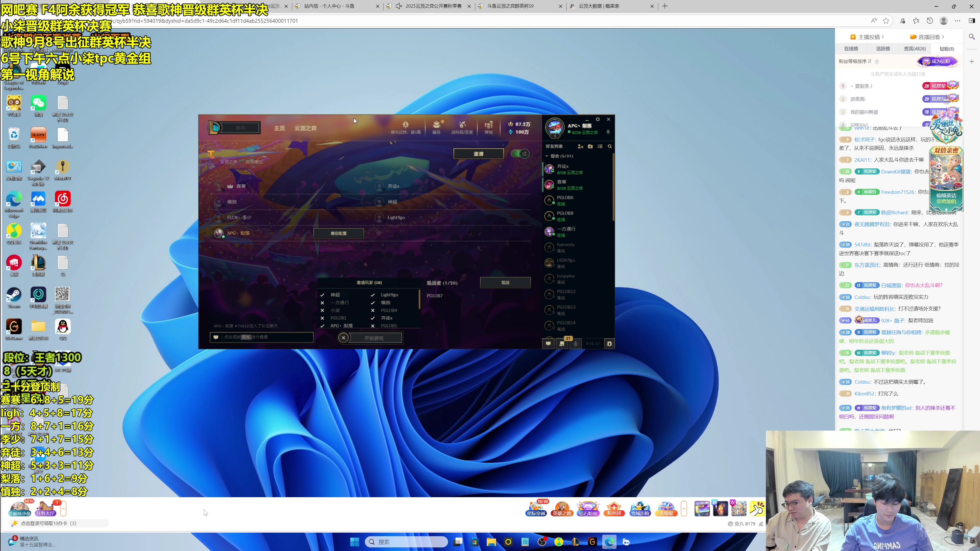Expand the activity bar orange up-arrow on right
This screenshot has width=980, height=551.
coord(684,508)
